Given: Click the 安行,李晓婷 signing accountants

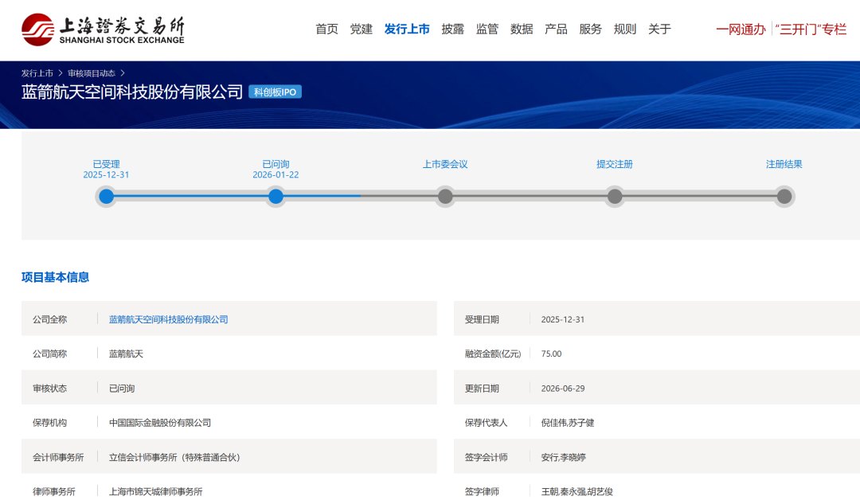Looking at the screenshot, I should click(563, 457).
